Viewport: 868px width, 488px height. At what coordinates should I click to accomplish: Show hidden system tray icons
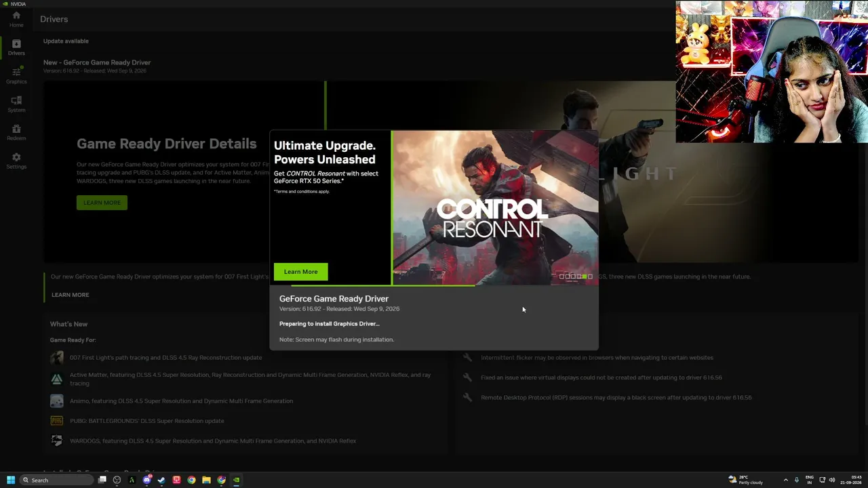[786, 480]
